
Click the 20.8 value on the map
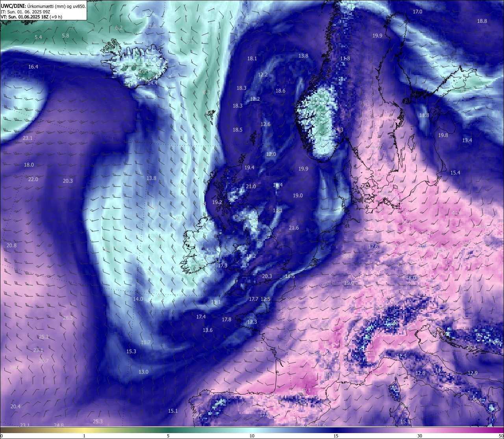click(x=12, y=246)
